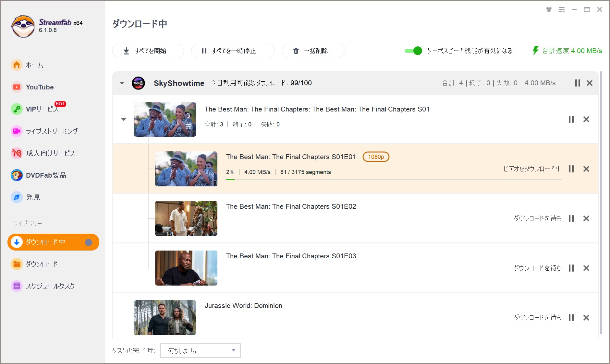Image resolution: width=610 pixels, height=364 pixels.
Task: Click the S01E02 episode thumbnail
Action: click(186, 218)
